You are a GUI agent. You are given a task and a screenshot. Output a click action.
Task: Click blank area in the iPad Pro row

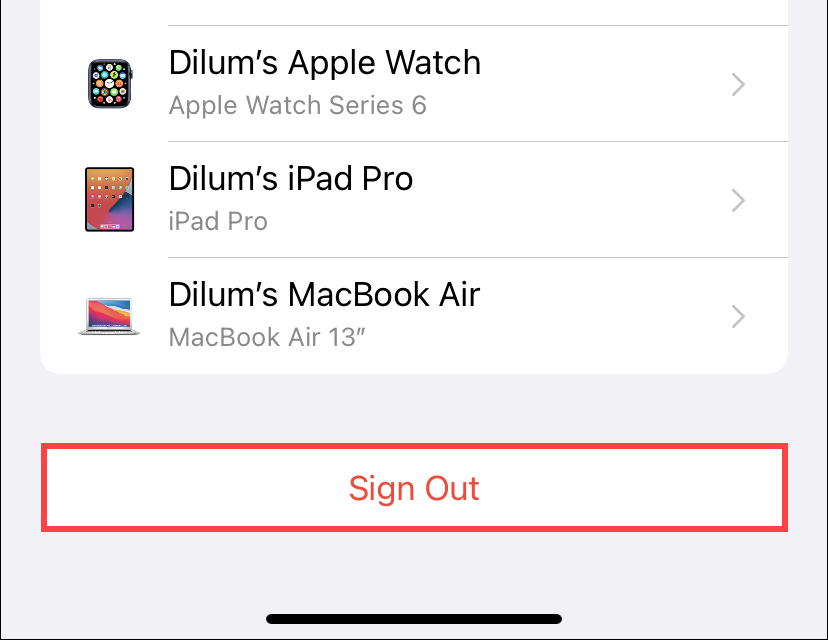click(570, 201)
